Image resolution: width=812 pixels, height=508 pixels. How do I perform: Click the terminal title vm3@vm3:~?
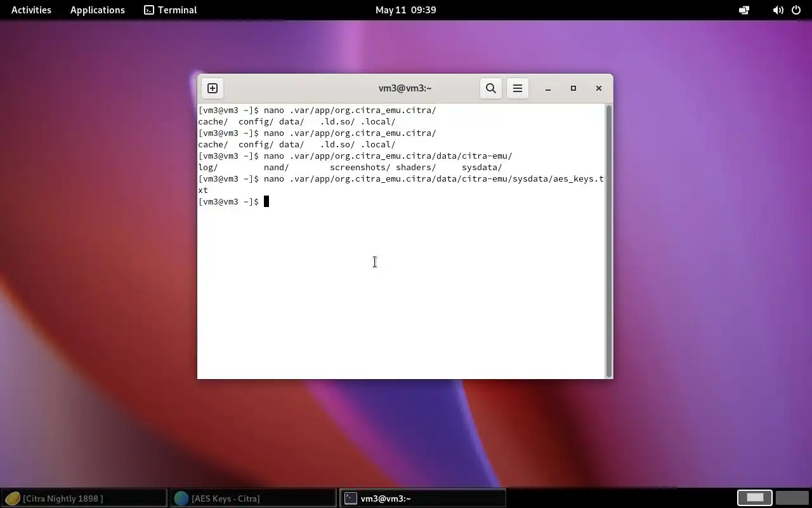[405, 88]
